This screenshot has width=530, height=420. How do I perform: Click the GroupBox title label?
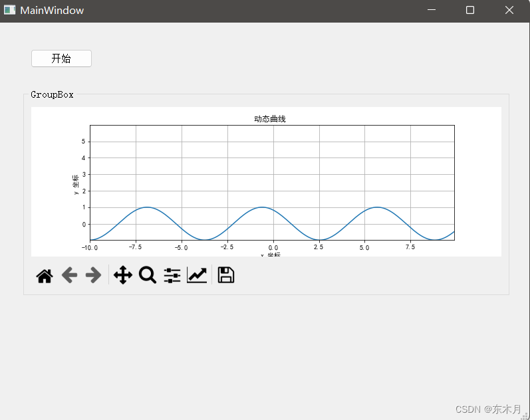[52, 94]
